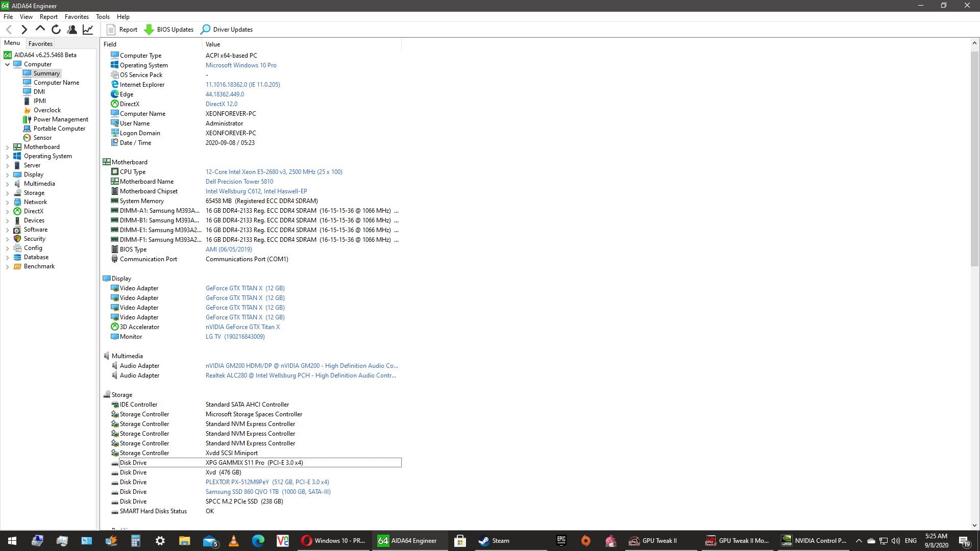Viewport: 980px width, 551px height.
Task: Click the Refresh toolbar icon
Action: tap(56, 30)
